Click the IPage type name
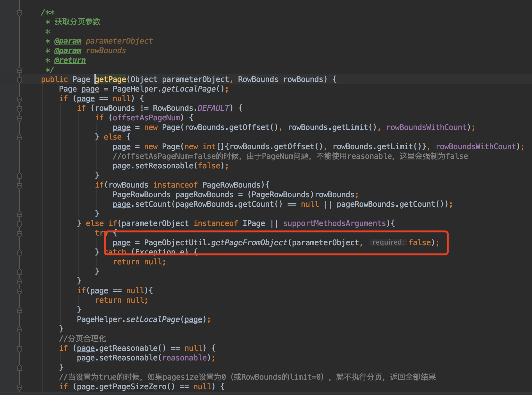 coord(254,223)
